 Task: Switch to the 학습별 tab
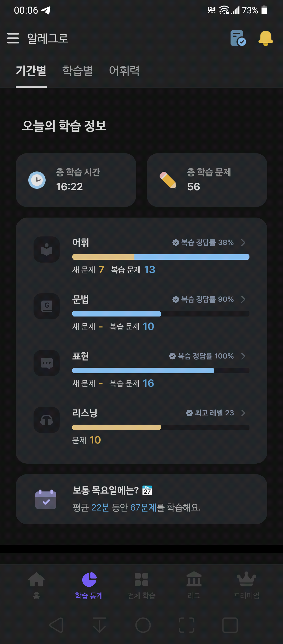[x=78, y=71]
